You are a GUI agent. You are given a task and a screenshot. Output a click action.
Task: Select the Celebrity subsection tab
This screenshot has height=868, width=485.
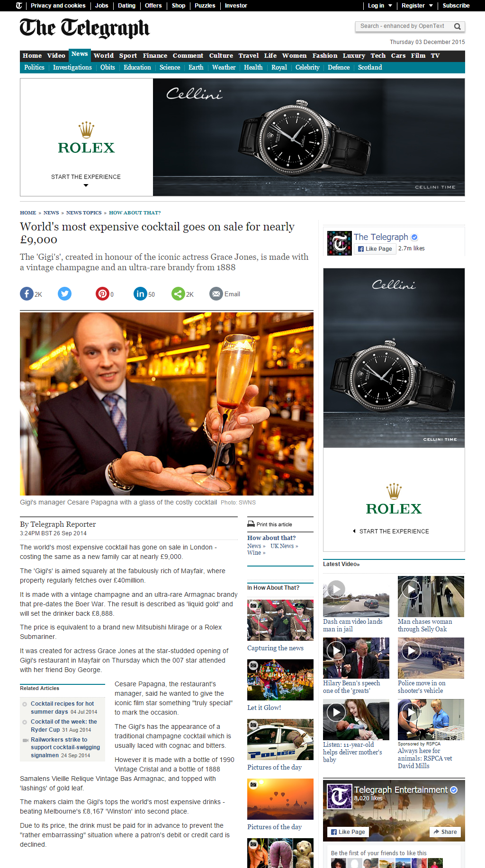307,68
